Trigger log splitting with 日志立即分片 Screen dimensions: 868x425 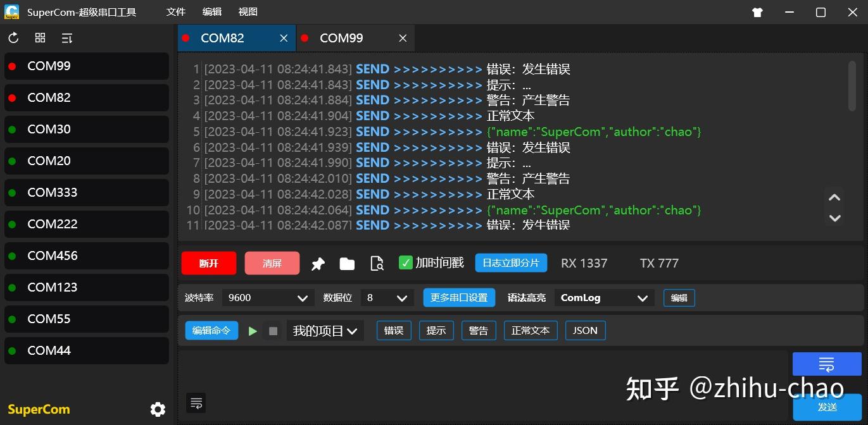[511, 262]
